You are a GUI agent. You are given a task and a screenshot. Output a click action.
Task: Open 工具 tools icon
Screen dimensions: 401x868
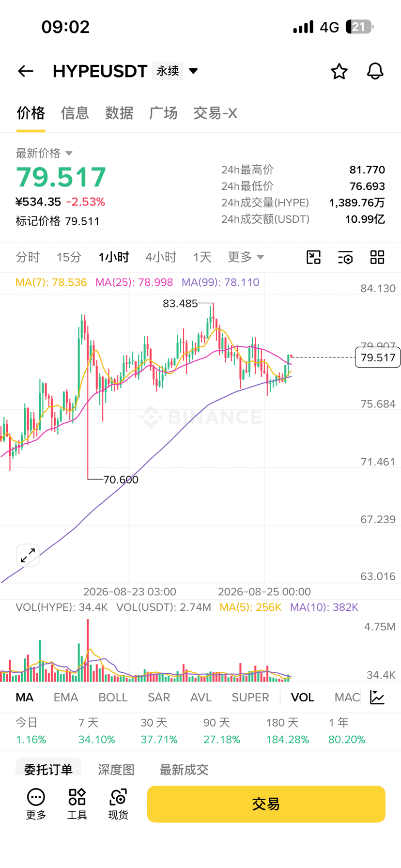tap(77, 804)
